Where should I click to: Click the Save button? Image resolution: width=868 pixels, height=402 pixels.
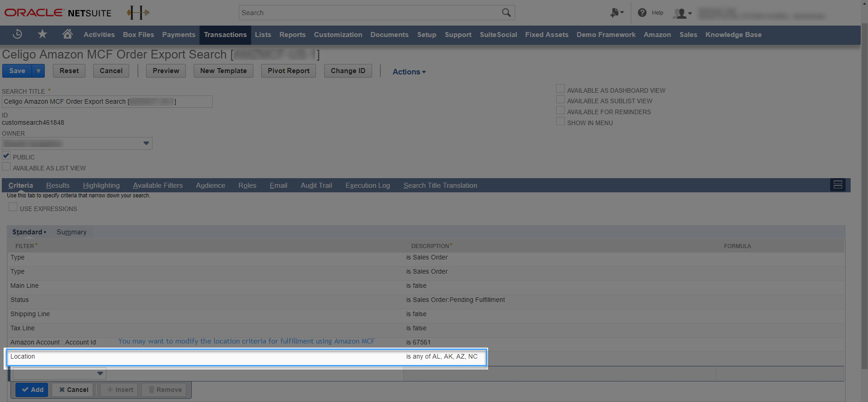pos(17,71)
